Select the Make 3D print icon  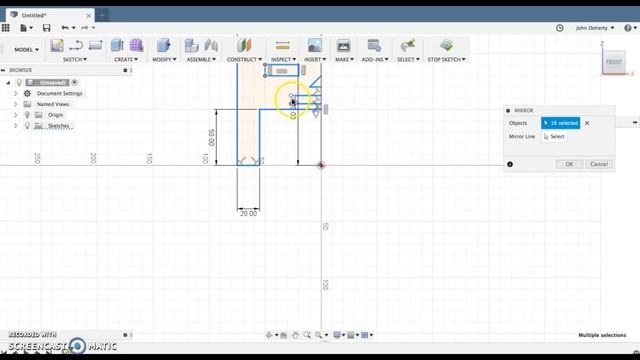[x=344, y=45]
